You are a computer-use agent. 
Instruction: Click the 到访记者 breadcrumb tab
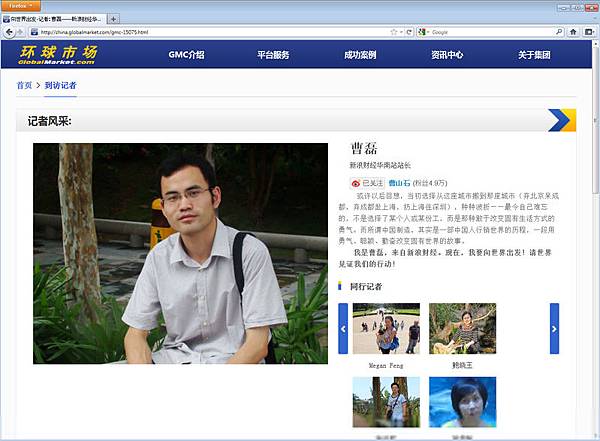pos(60,85)
